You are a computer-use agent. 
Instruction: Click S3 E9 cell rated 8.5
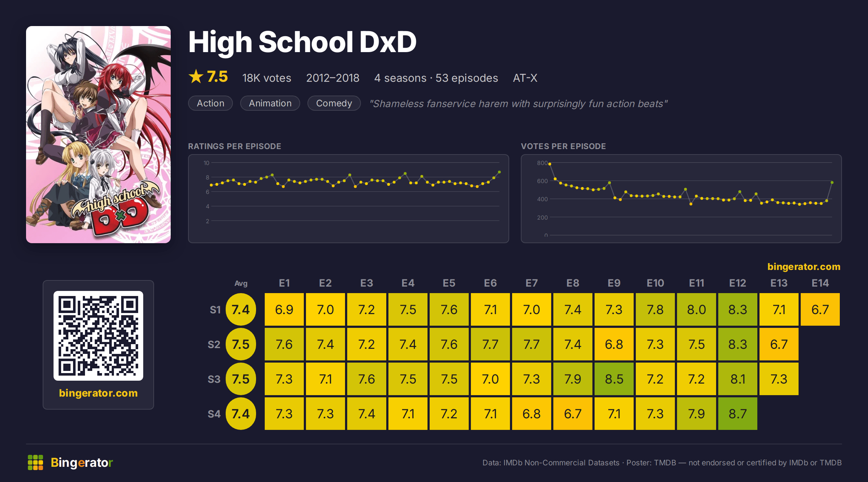tap(614, 379)
